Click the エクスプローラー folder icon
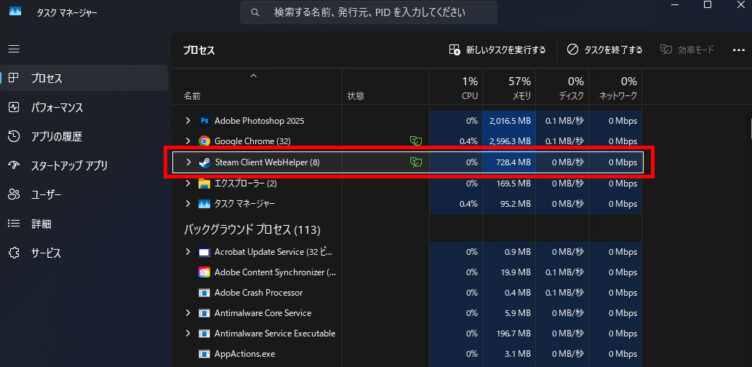The image size is (752, 367). (x=204, y=183)
